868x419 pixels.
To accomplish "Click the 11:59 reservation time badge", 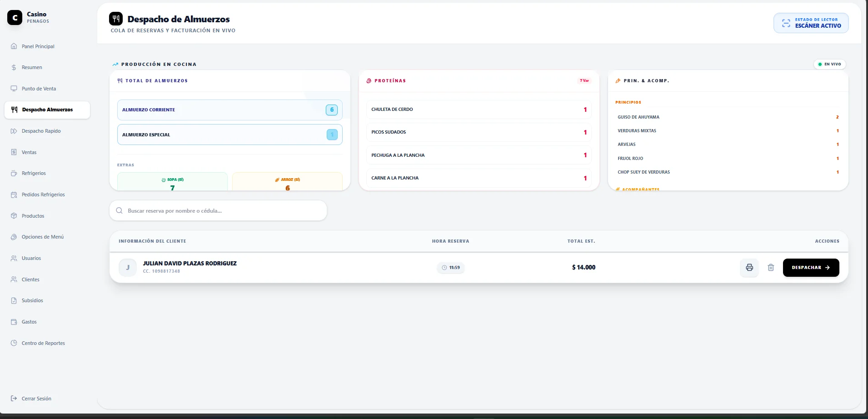I will coord(451,268).
